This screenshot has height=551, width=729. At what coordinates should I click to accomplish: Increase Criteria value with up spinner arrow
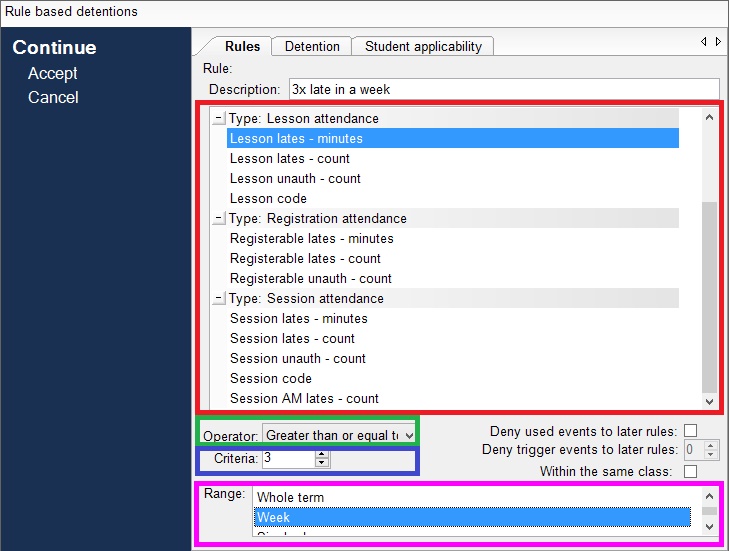pyautogui.click(x=321, y=454)
